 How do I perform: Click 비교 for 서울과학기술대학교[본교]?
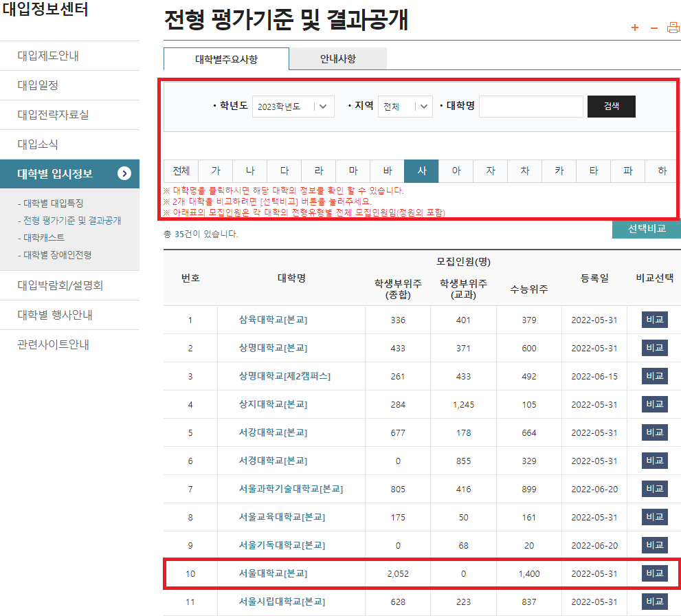pyautogui.click(x=654, y=489)
